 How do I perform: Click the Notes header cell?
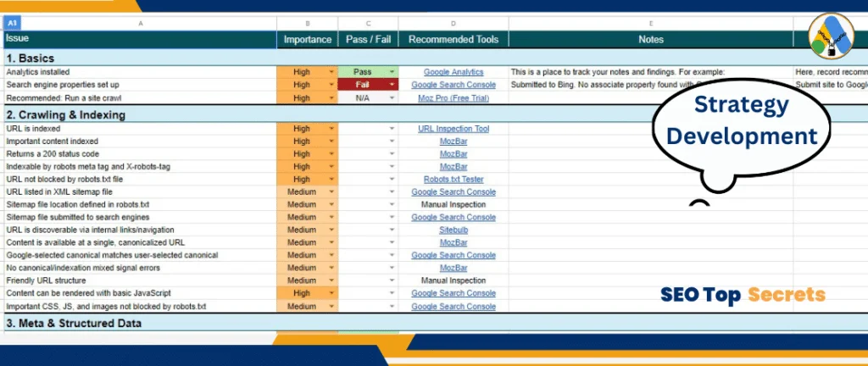650,39
